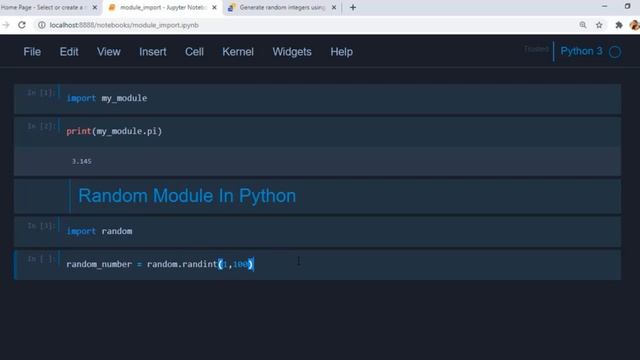Close the Home Page tab
The image size is (640, 360).
(x=95, y=7)
